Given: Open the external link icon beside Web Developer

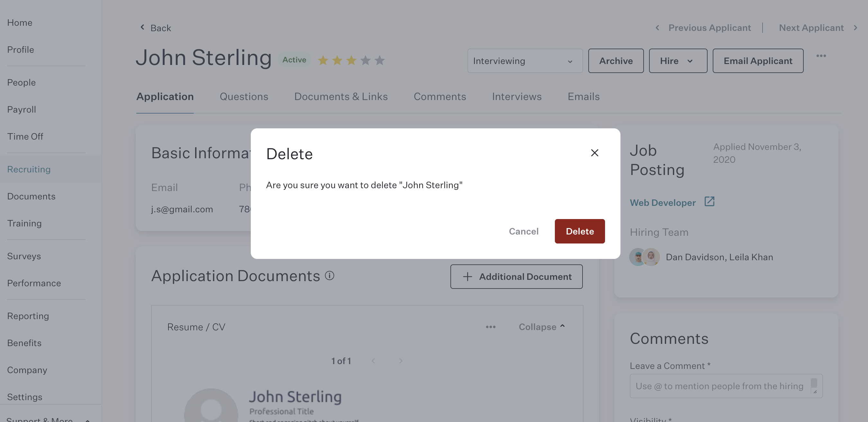Looking at the screenshot, I should tap(709, 201).
